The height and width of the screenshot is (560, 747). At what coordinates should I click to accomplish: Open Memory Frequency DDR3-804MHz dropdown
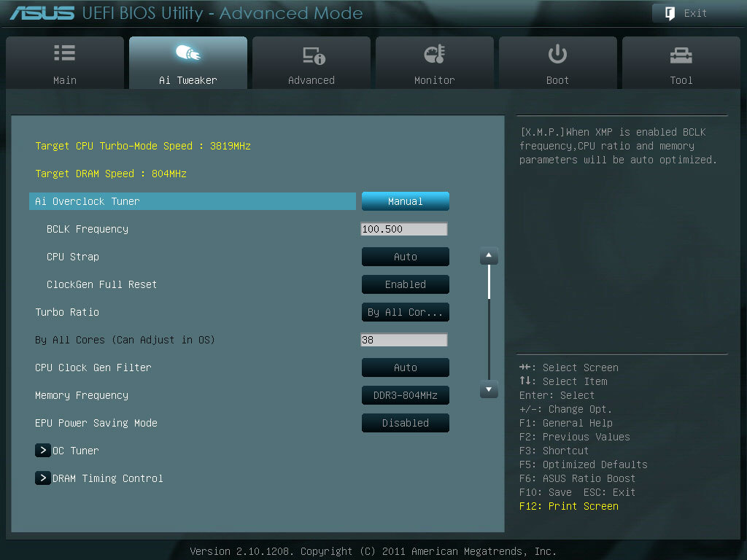[x=406, y=395]
